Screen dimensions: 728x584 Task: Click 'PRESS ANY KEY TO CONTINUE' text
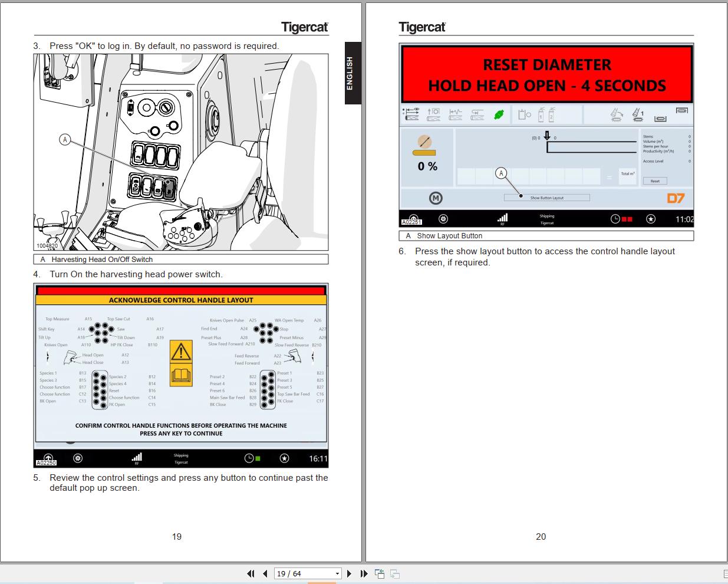pyautogui.click(x=181, y=434)
